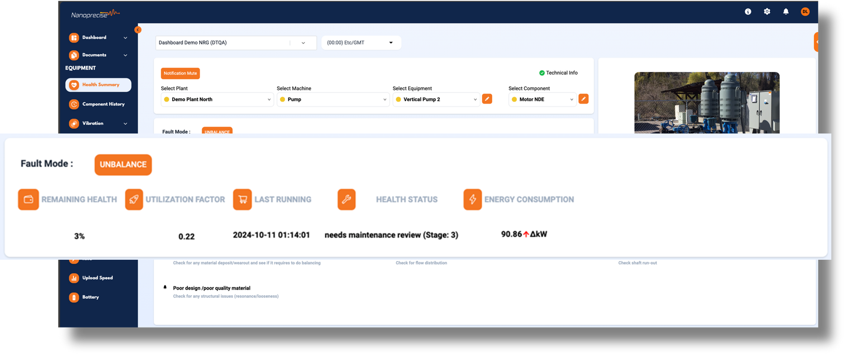Image resolution: width=868 pixels, height=356 pixels.
Task: Click the pump station photo thumbnail
Action: point(707,103)
